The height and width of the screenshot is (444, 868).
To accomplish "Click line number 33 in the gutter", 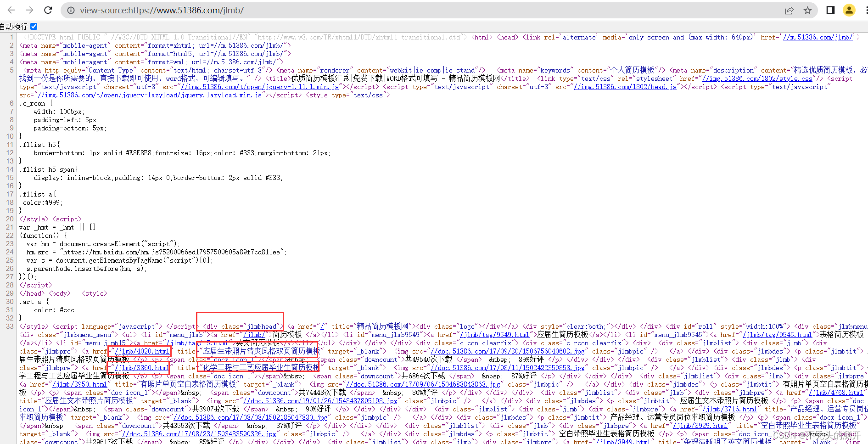I will (x=10, y=326).
